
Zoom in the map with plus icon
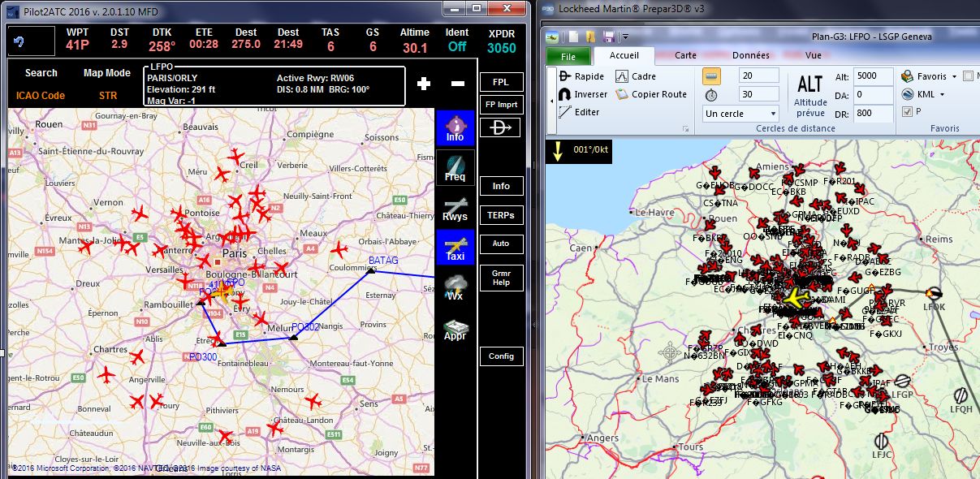pyautogui.click(x=423, y=84)
